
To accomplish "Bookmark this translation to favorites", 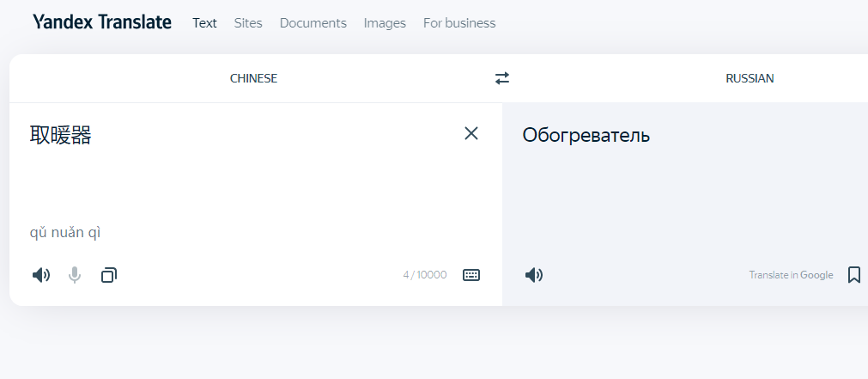I will 853,275.
